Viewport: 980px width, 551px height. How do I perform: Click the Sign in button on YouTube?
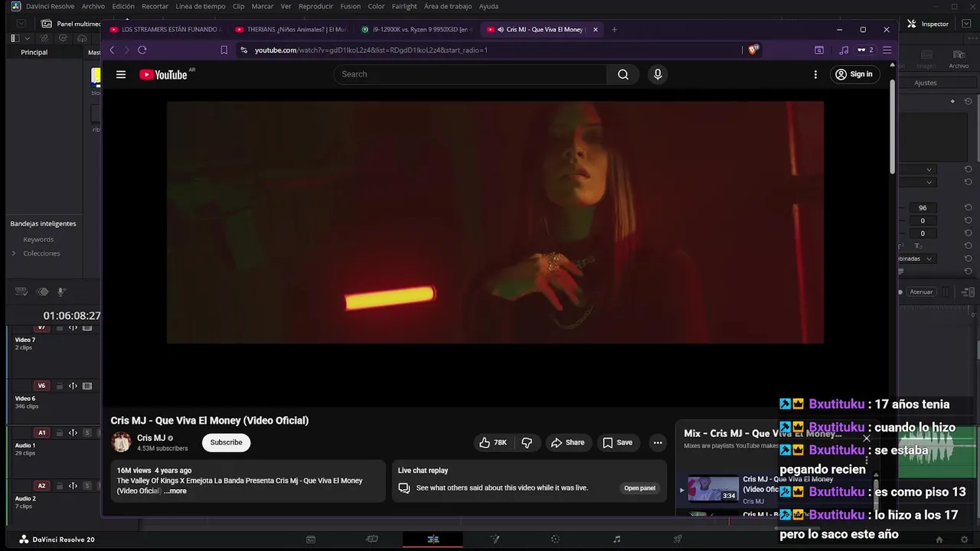[x=854, y=74]
